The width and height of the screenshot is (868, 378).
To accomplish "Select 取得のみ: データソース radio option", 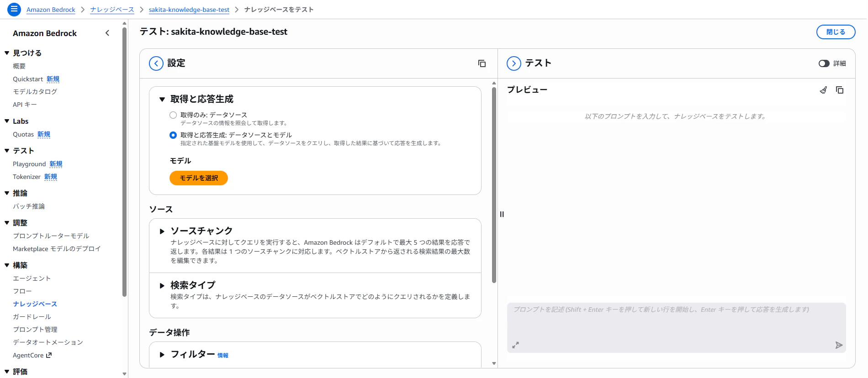I will [x=173, y=115].
